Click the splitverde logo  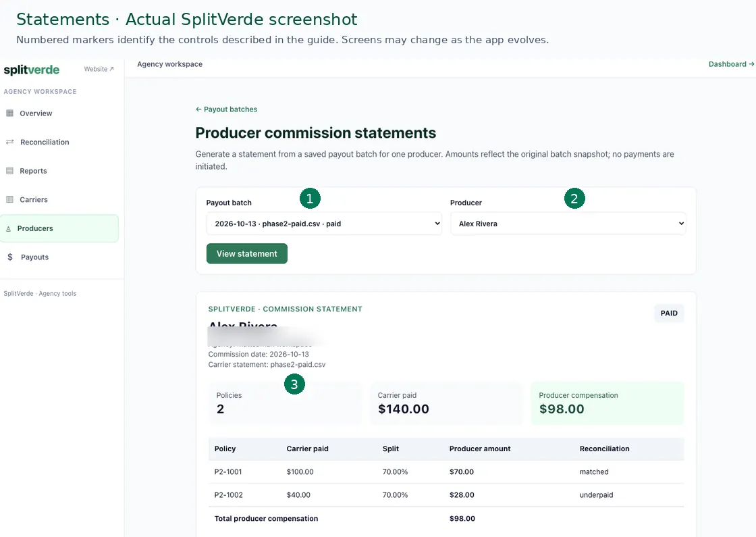click(x=32, y=70)
